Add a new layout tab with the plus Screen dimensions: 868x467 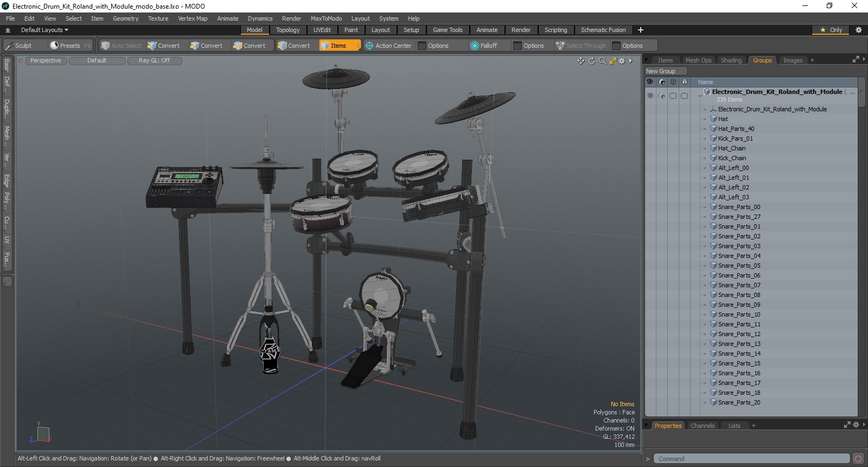tap(641, 30)
